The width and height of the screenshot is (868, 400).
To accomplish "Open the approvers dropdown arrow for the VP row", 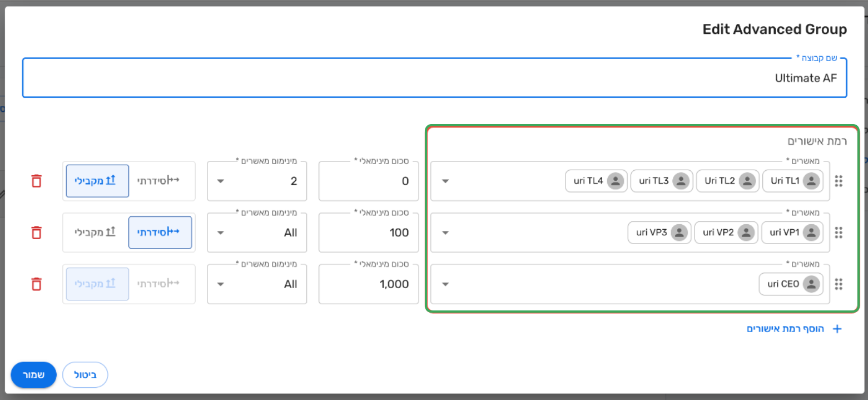I will 445,233.
